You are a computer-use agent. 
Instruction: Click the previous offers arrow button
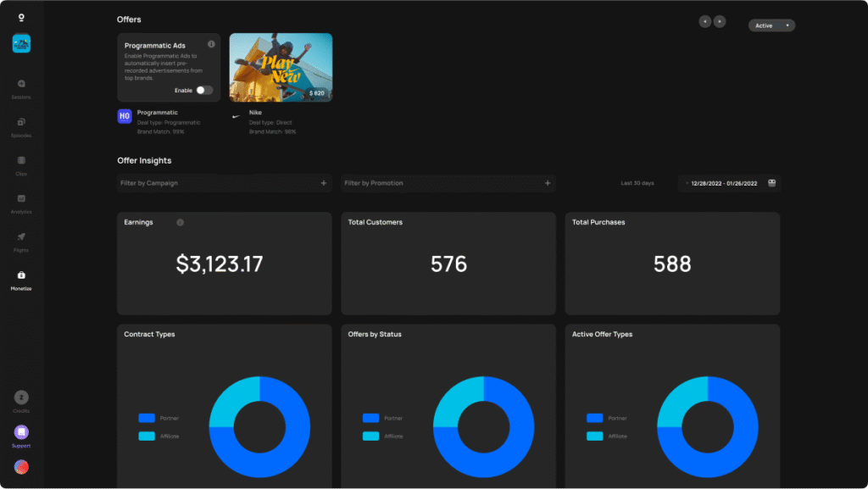704,21
